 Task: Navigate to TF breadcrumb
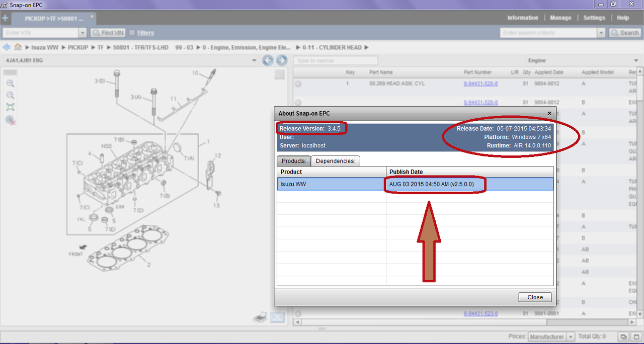(101, 48)
